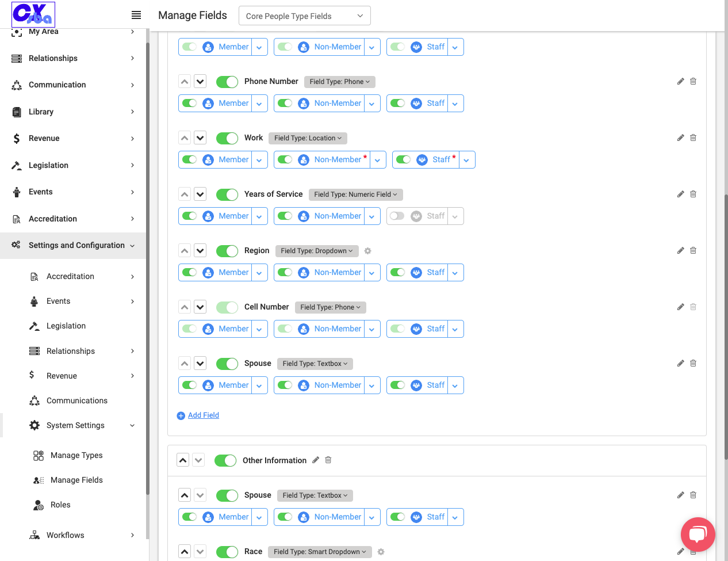Expand Staff options under Work

pos(466,160)
